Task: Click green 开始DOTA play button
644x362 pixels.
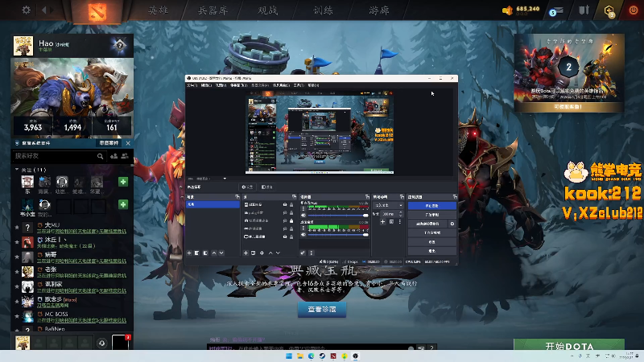Action: point(569,346)
